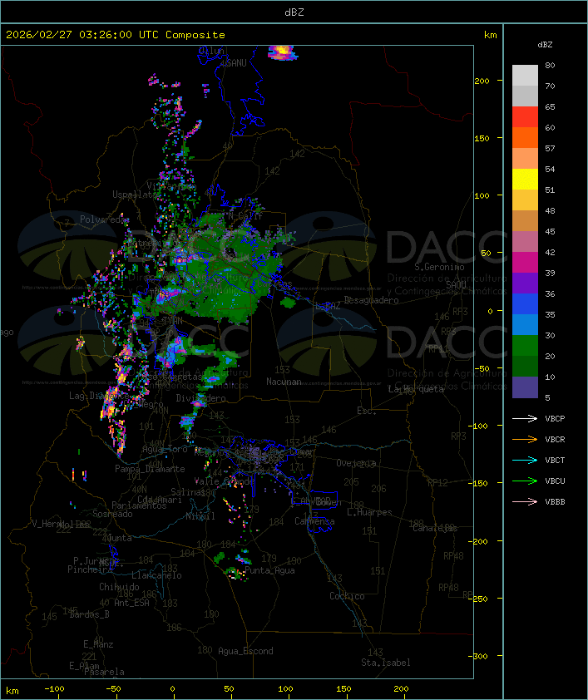
Task: Click the dBZ heading above the color legend
Action: 545,45
